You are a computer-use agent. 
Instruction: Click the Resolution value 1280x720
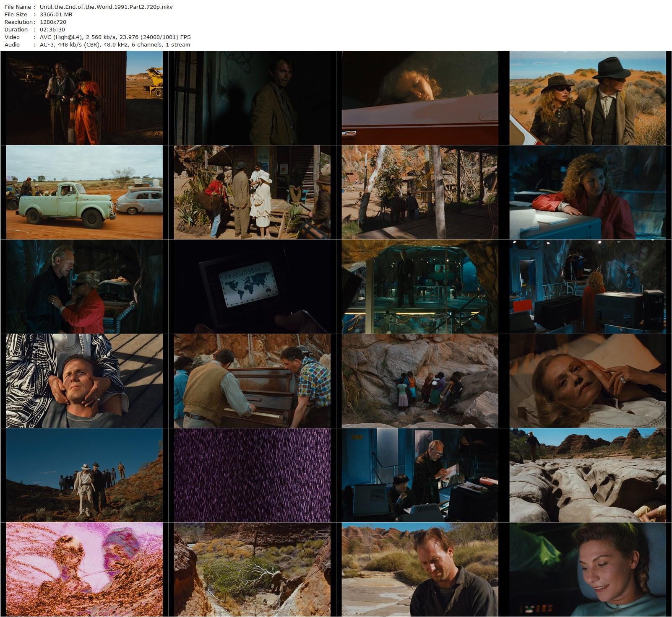52,22
